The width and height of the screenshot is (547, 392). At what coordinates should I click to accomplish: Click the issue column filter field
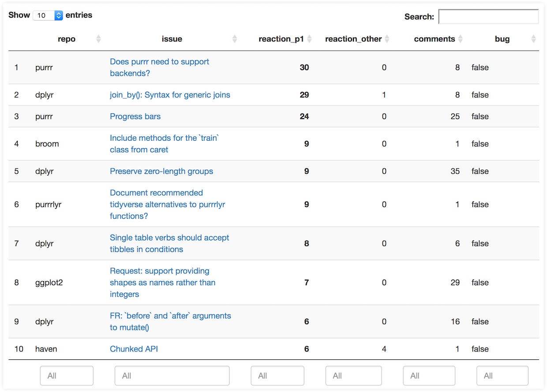172,376
